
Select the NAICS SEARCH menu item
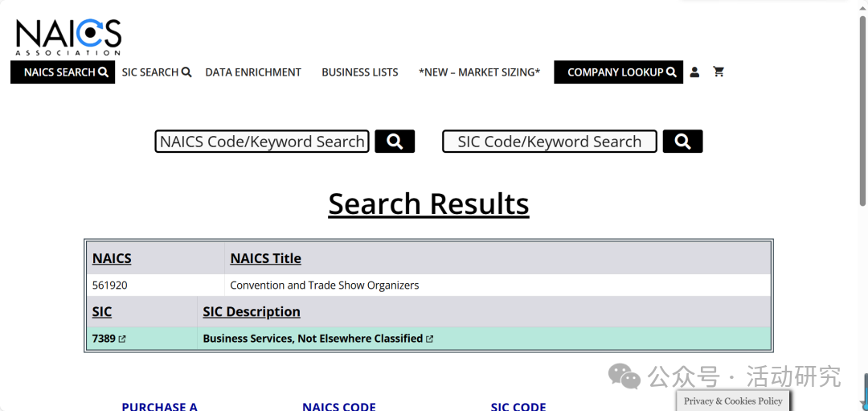point(64,72)
